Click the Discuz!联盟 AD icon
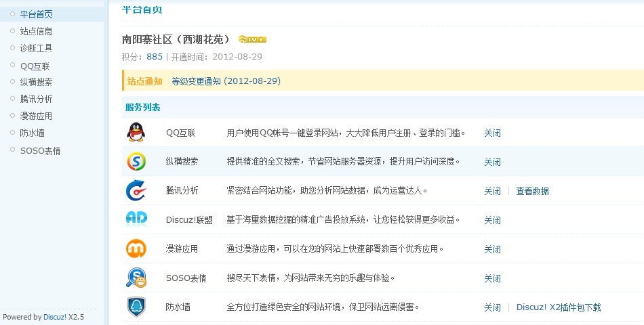Image resolution: width=644 pixels, height=325 pixels. 136,219
